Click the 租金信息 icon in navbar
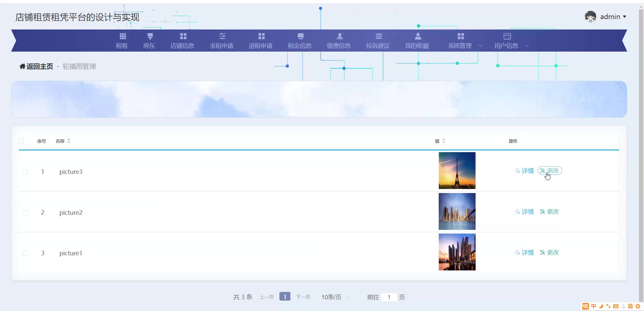644x311 pixels. coord(301,36)
